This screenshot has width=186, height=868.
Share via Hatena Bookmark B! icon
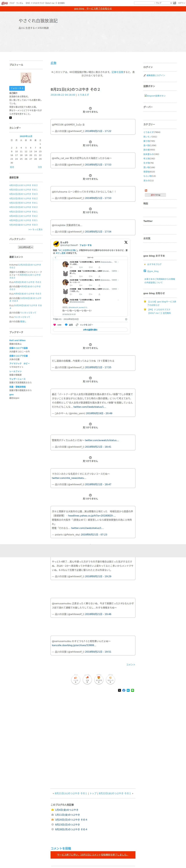(x=128, y=690)
